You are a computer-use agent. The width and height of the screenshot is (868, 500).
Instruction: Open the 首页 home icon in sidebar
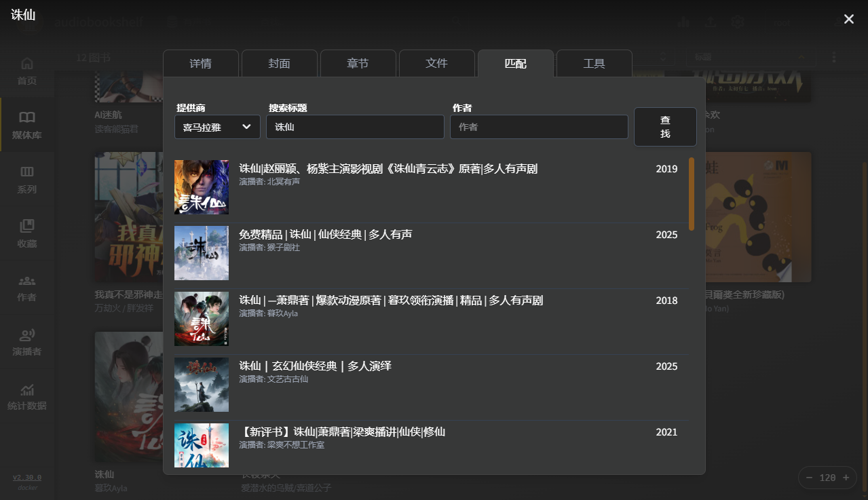click(x=26, y=68)
